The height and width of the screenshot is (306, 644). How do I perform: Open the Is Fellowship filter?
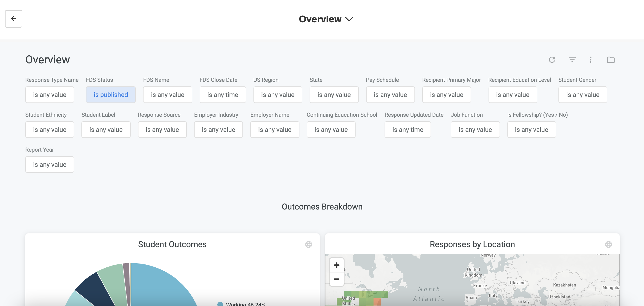point(531,130)
